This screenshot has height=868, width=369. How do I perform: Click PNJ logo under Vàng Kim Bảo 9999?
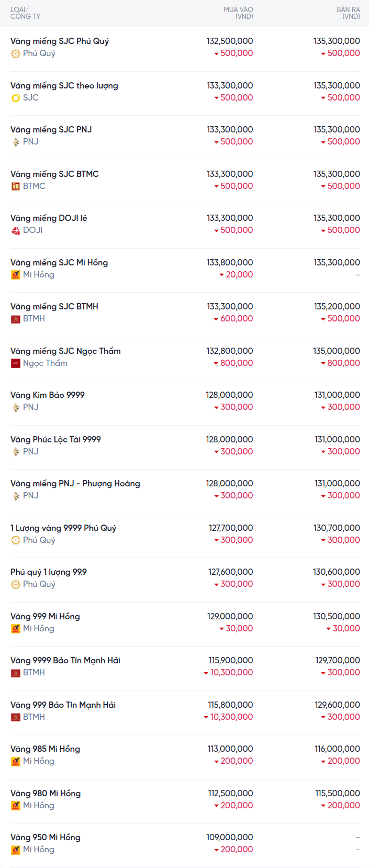tap(16, 407)
